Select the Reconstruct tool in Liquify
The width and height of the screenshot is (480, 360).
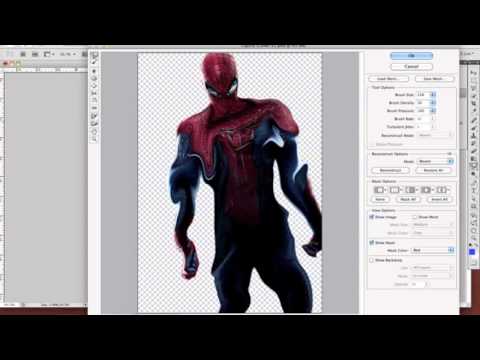tap(95, 63)
